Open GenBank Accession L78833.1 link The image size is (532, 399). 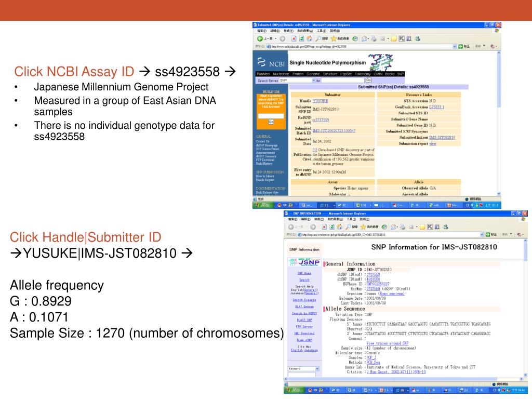click(x=436, y=107)
